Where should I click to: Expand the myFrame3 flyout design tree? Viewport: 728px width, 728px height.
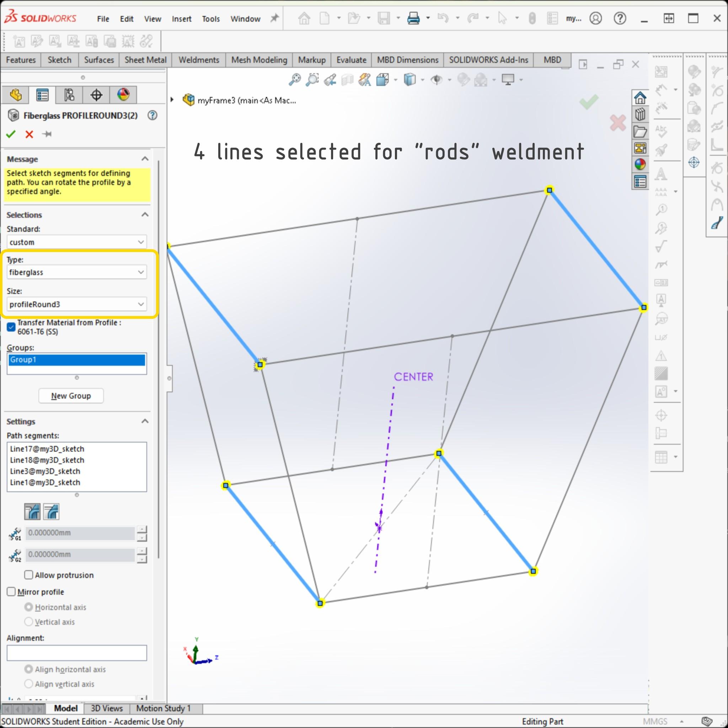tap(172, 100)
